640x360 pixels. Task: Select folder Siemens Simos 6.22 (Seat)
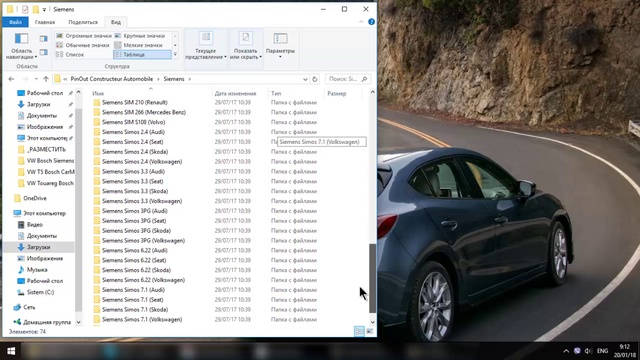click(134, 260)
